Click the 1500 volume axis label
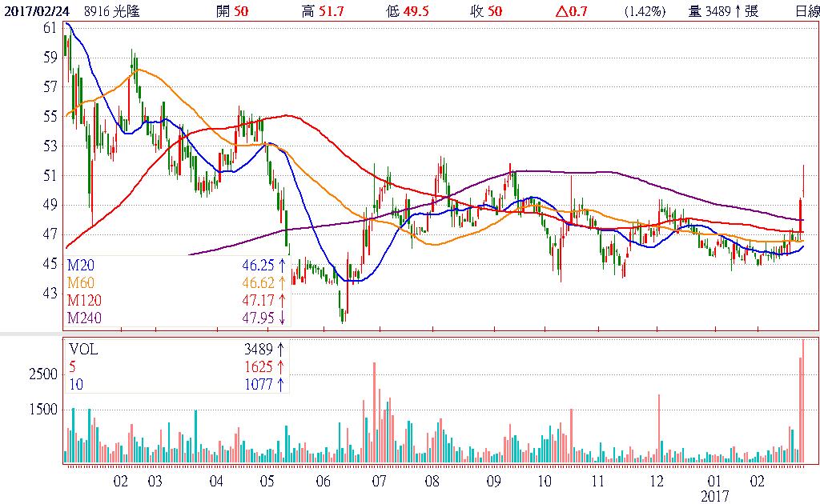820x504 pixels. [x=43, y=410]
